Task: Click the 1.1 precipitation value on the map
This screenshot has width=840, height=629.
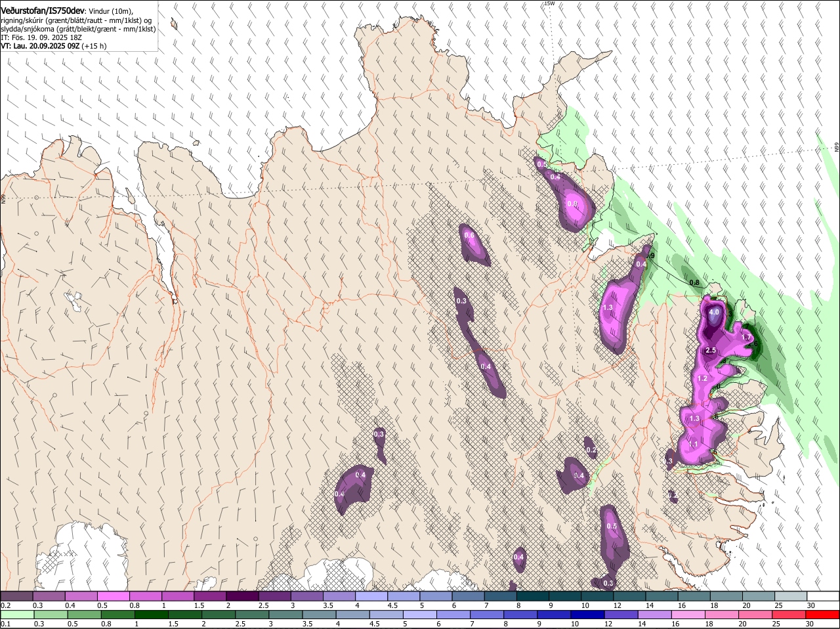Action: click(693, 445)
